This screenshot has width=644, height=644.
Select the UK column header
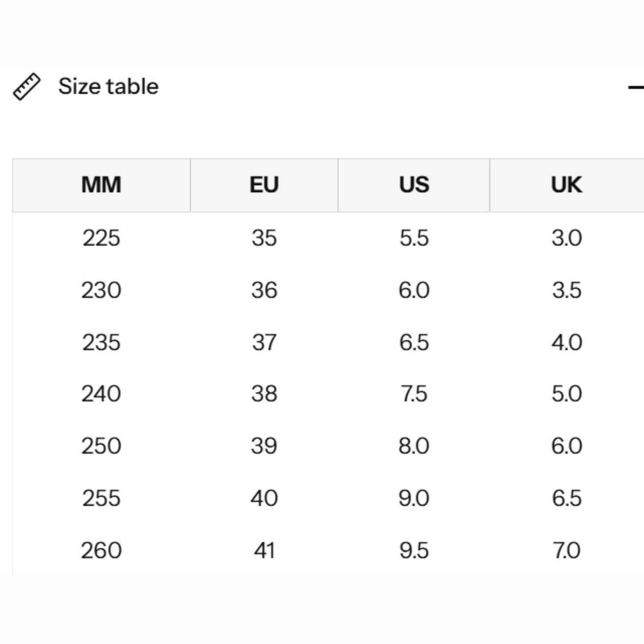tap(567, 185)
